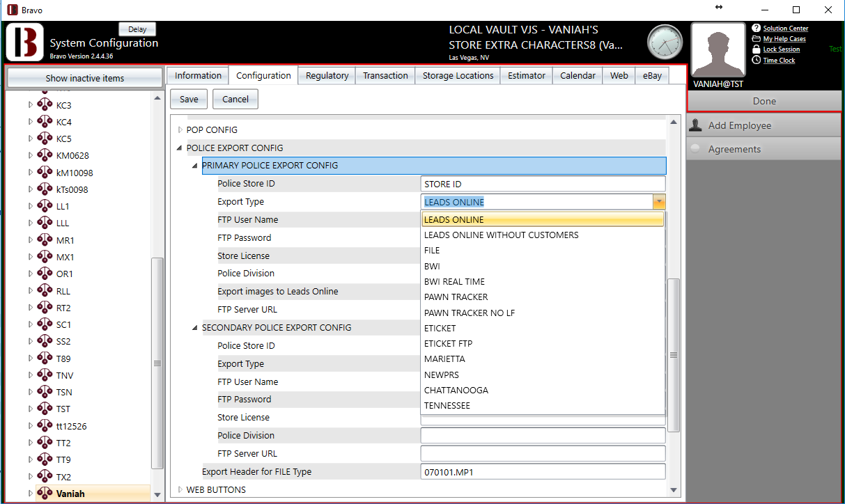The image size is (845, 504).
Task: Choose ETICKET FTP from the list
Action: click(543, 343)
